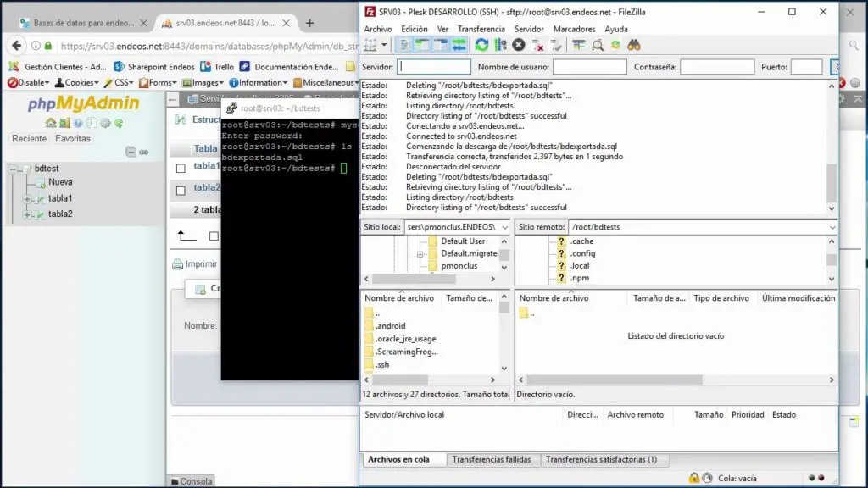The width and height of the screenshot is (868, 488).
Task: Sort remote files by Última modificación
Action: (x=798, y=298)
